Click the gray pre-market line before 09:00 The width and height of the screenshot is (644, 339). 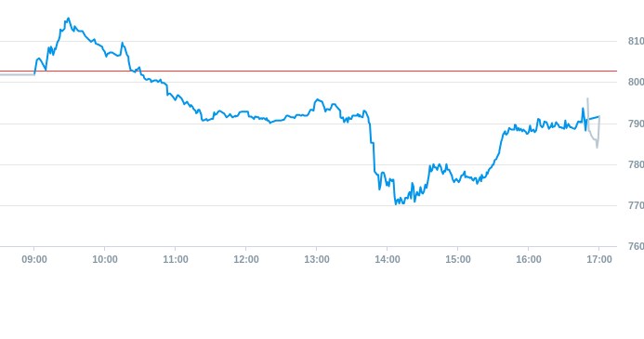click(x=18, y=74)
